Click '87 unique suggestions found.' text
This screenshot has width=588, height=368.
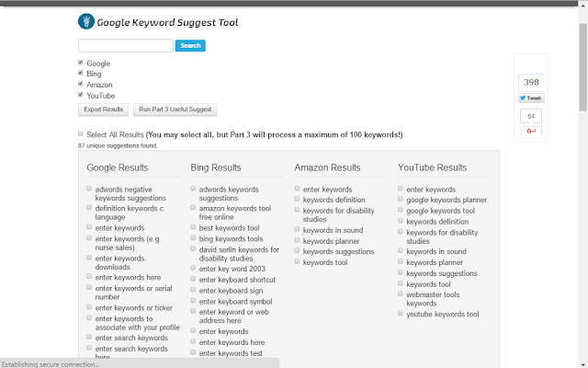click(118, 145)
